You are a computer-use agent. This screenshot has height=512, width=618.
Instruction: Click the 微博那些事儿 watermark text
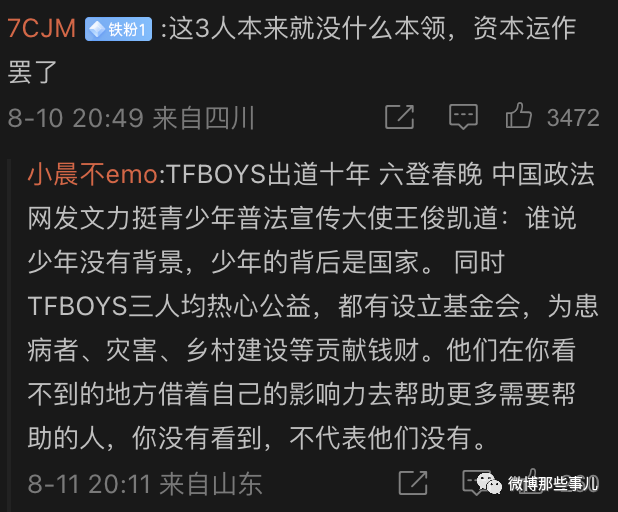(x=553, y=485)
